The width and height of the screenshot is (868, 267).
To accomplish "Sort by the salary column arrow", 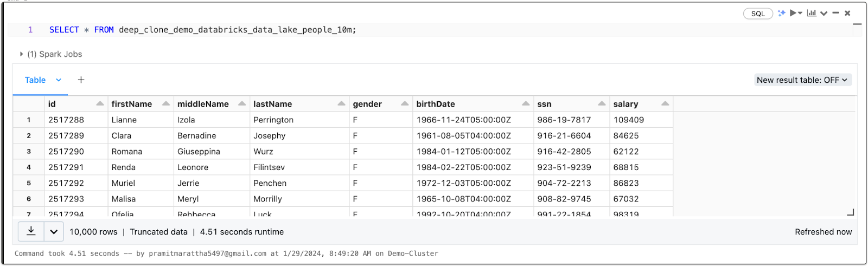I will (x=665, y=103).
